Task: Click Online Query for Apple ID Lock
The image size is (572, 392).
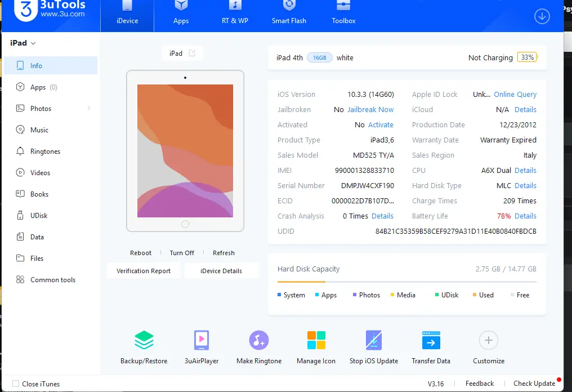Action: click(x=515, y=95)
